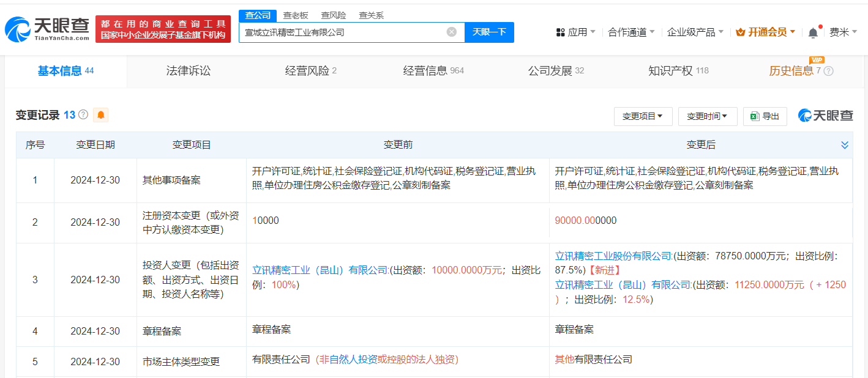Image resolution: width=868 pixels, height=378 pixels.
Task: Click help icon next to 历史信息 tab
Action: point(828,71)
